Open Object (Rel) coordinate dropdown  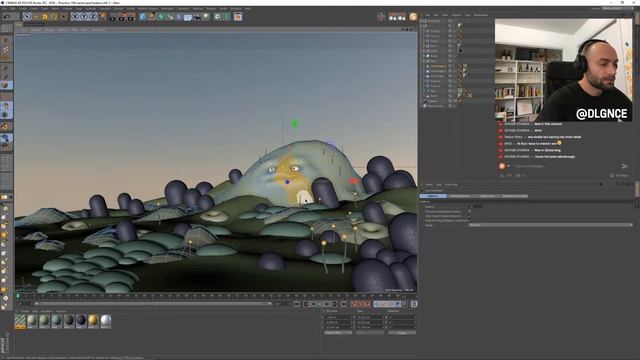click(338, 333)
